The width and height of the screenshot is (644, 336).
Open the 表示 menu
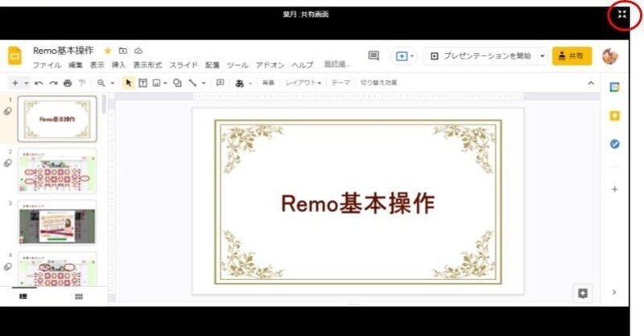tap(97, 65)
